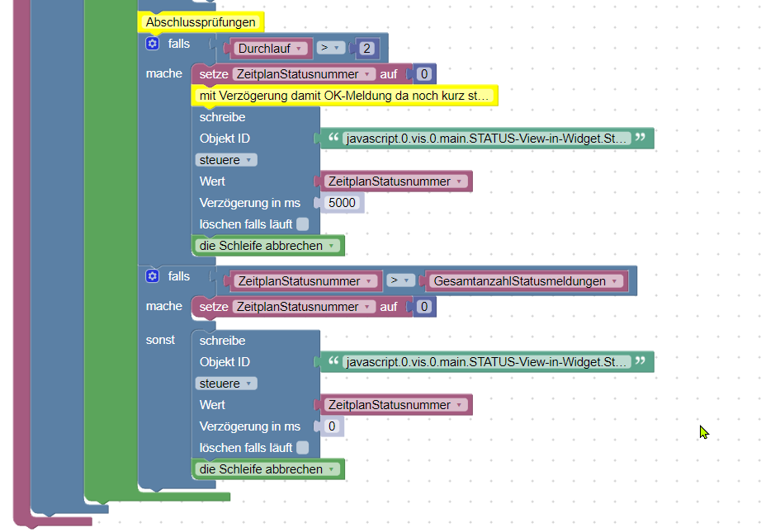Open the GesamtanzahlStatusmeldungen variable dropdown

[527, 281]
